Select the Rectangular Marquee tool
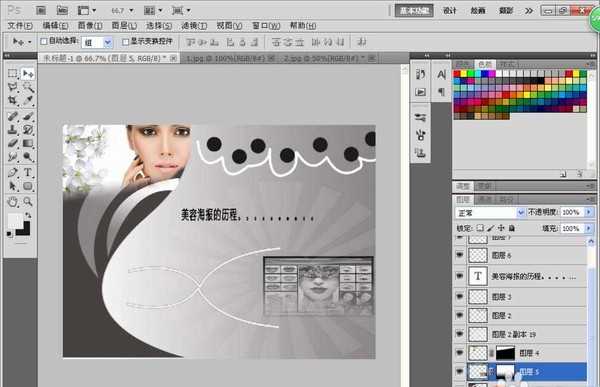 click(13, 73)
